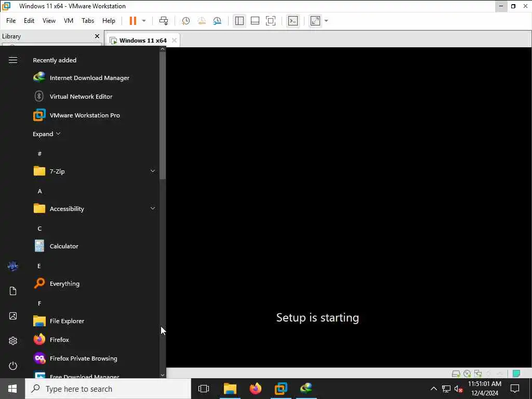Open the stretch guest dropdown arrow
The height and width of the screenshot is (399, 532).
pyautogui.click(x=326, y=21)
